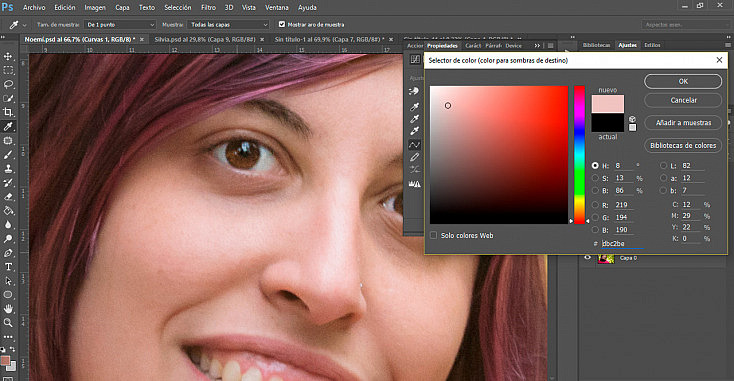Open the Filtro menu
Image resolution: width=734 pixels, height=381 pixels.
(x=208, y=7)
